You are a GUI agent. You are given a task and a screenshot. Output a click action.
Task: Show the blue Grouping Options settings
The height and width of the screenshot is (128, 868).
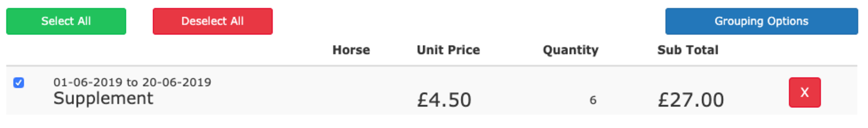click(761, 21)
